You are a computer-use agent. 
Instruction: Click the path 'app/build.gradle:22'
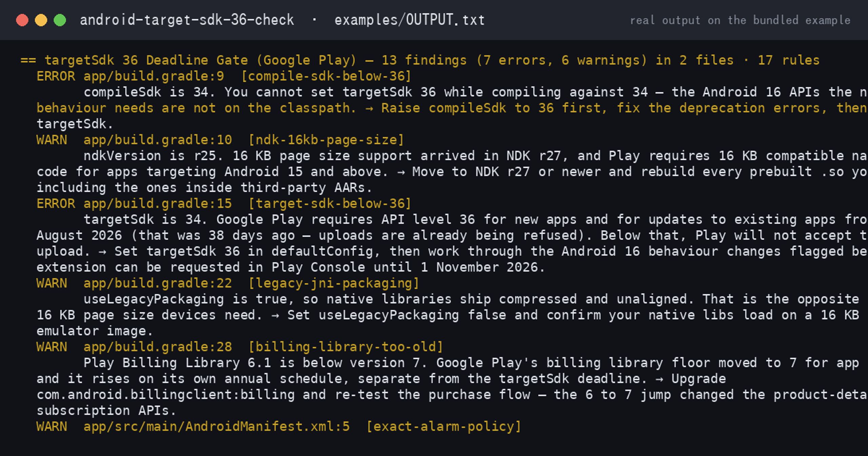(x=158, y=283)
